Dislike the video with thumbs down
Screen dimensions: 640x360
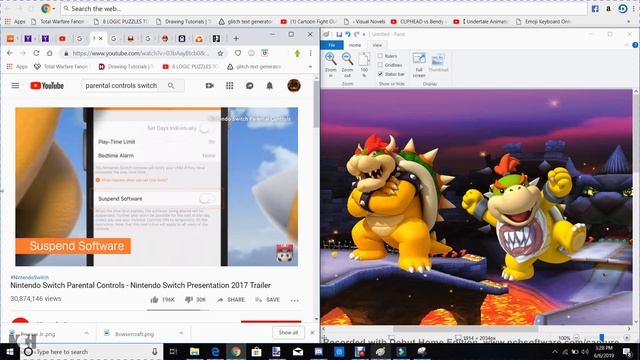(189, 300)
